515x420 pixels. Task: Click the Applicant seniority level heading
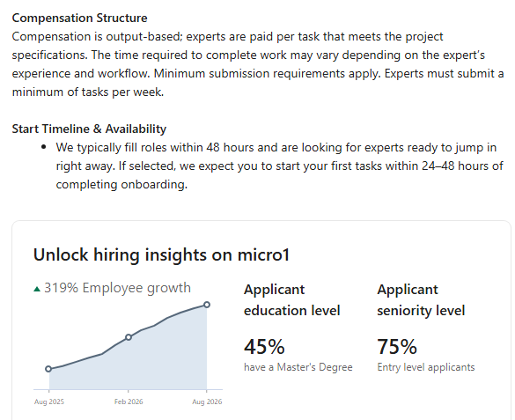[421, 300]
